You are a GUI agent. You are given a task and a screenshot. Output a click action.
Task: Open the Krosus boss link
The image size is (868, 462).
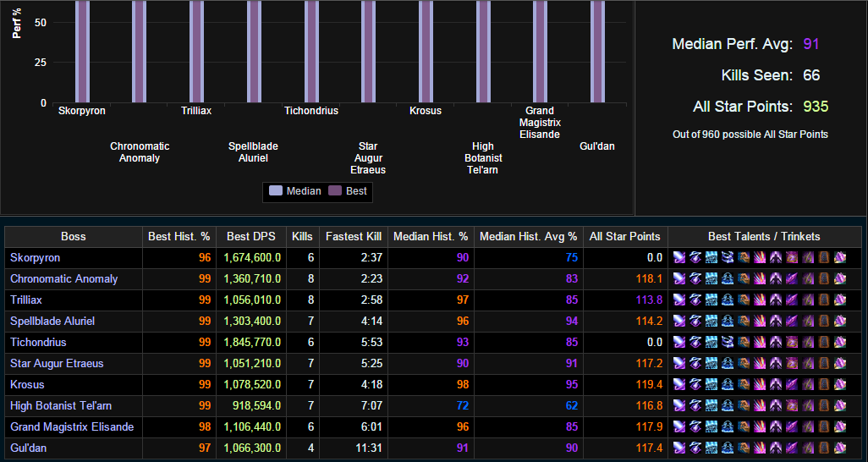click(27, 384)
